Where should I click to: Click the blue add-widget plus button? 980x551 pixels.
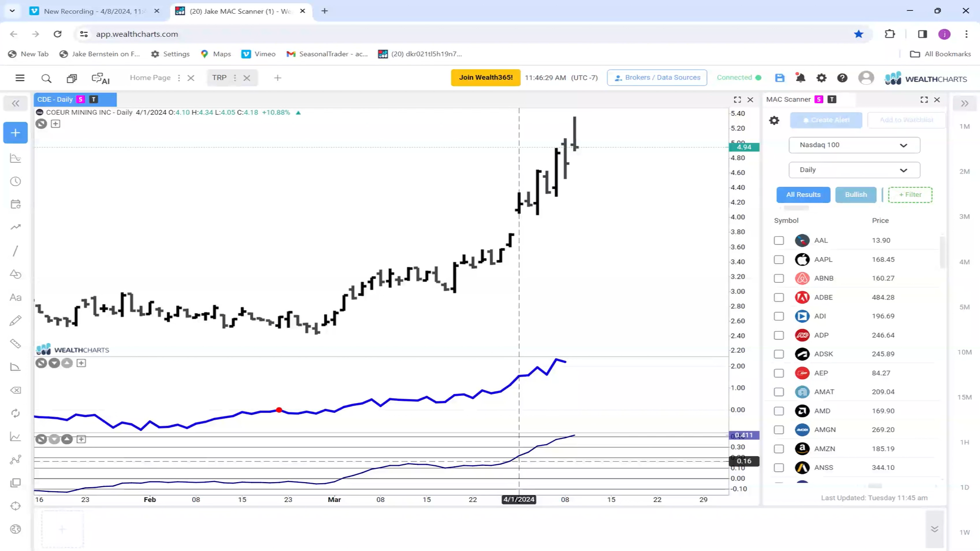pyautogui.click(x=15, y=133)
